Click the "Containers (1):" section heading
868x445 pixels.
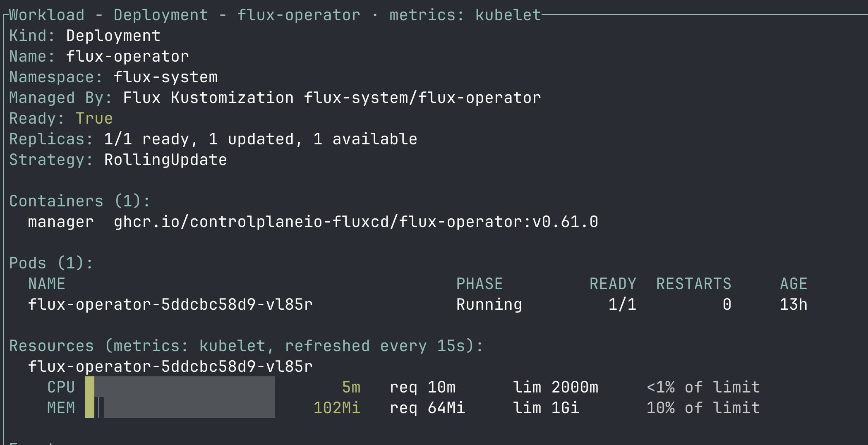[80, 201]
